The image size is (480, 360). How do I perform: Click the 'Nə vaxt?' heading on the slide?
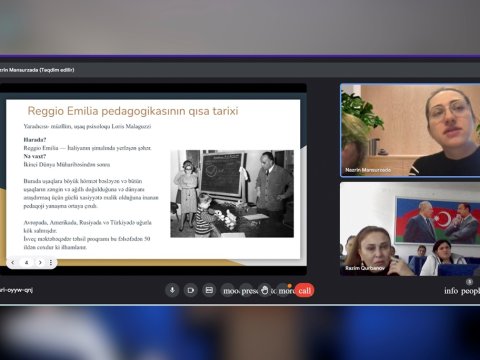[35, 156]
